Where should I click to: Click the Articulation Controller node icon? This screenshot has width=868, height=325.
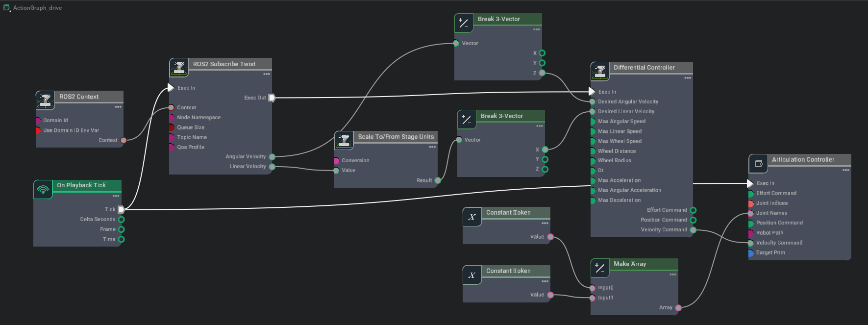click(758, 164)
